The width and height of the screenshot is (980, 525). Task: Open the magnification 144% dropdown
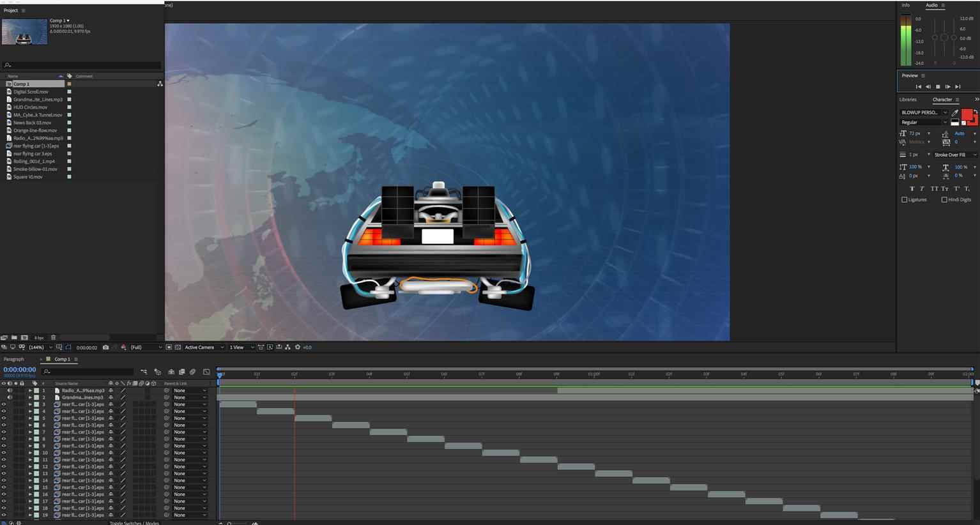point(40,347)
